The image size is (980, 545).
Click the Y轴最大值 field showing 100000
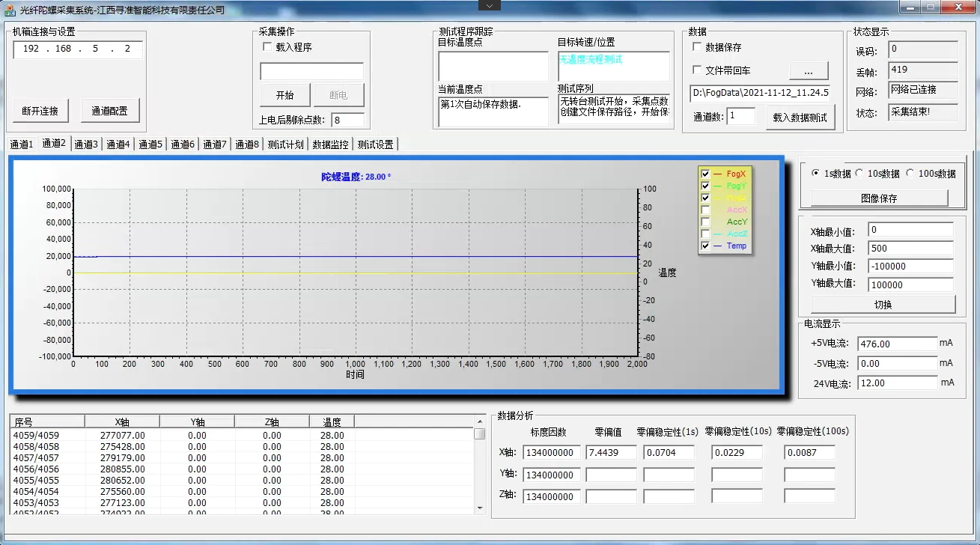click(x=910, y=284)
